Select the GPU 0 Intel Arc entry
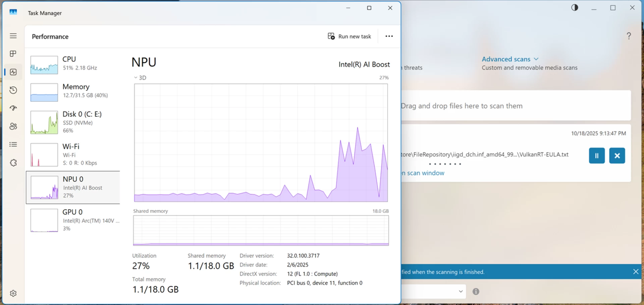 73,220
